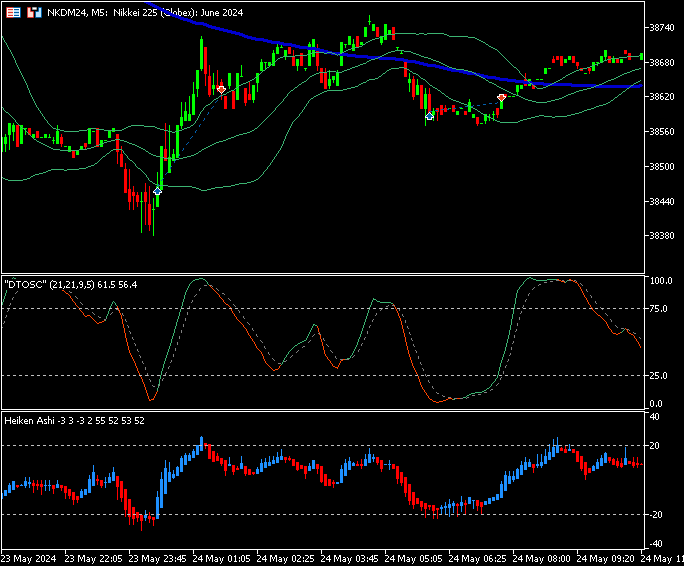This screenshot has height=566, width=684.
Task: Click the 40 level on Heiken Ashi scale
Action: click(654, 417)
